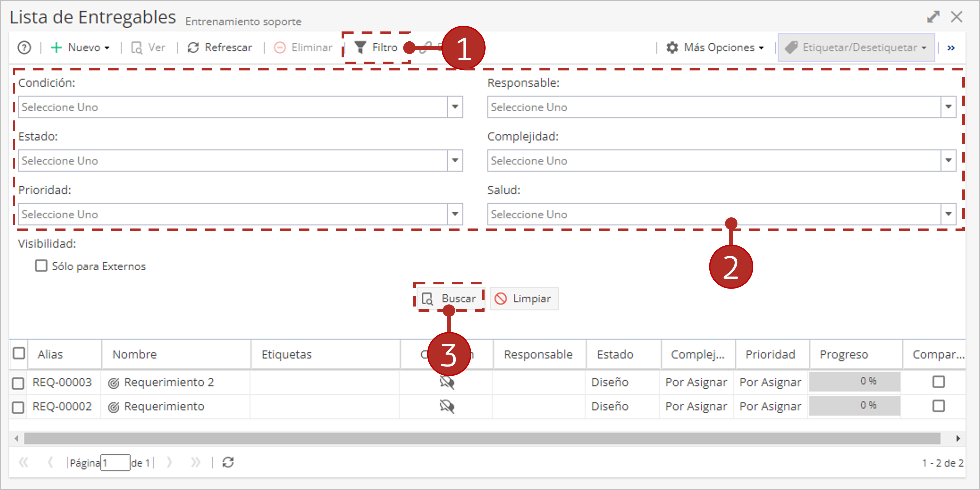This screenshot has width=980, height=490.
Task: Select the REQ-00003 row checkbox
Action: (18, 383)
